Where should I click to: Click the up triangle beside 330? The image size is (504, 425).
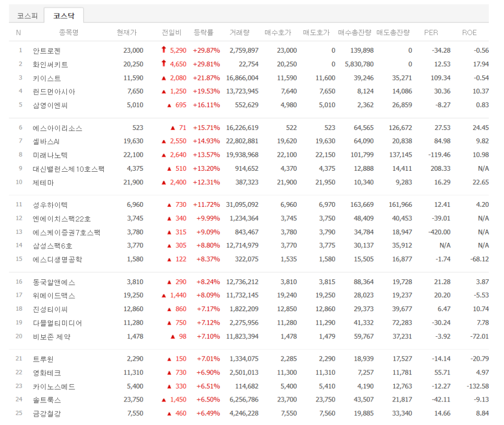click(169, 387)
